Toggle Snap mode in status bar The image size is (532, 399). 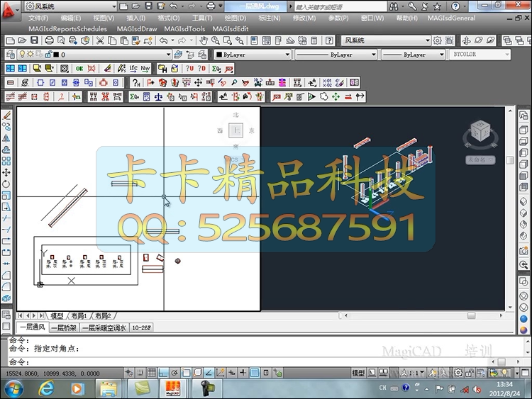point(140,373)
